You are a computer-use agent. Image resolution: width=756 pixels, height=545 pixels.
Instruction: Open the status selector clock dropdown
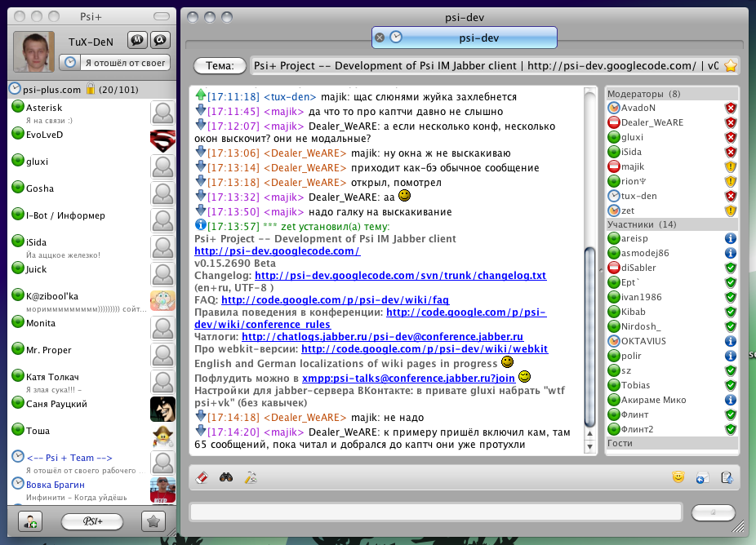(69, 63)
